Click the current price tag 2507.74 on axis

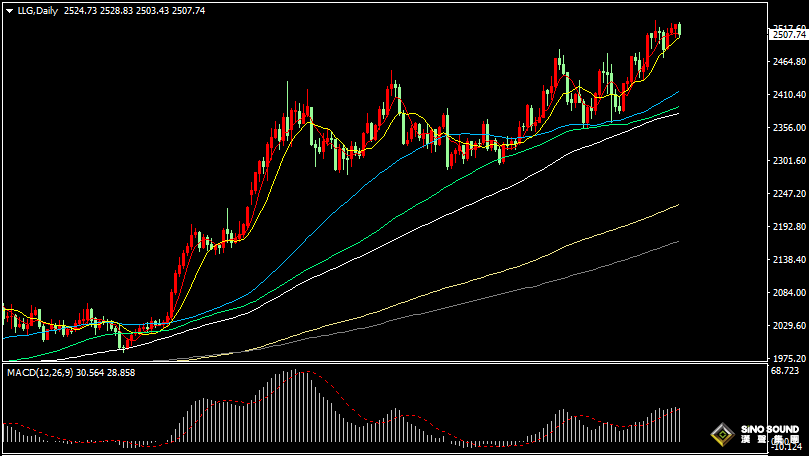[x=788, y=35]
